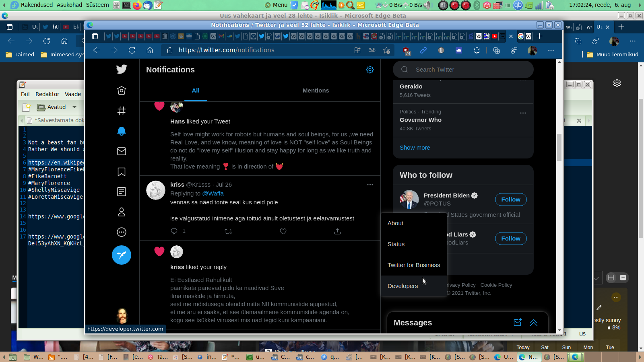Open Bookmarks icon in Twitter sidebar
Screen dimensions: 644x362
[122, 172]
